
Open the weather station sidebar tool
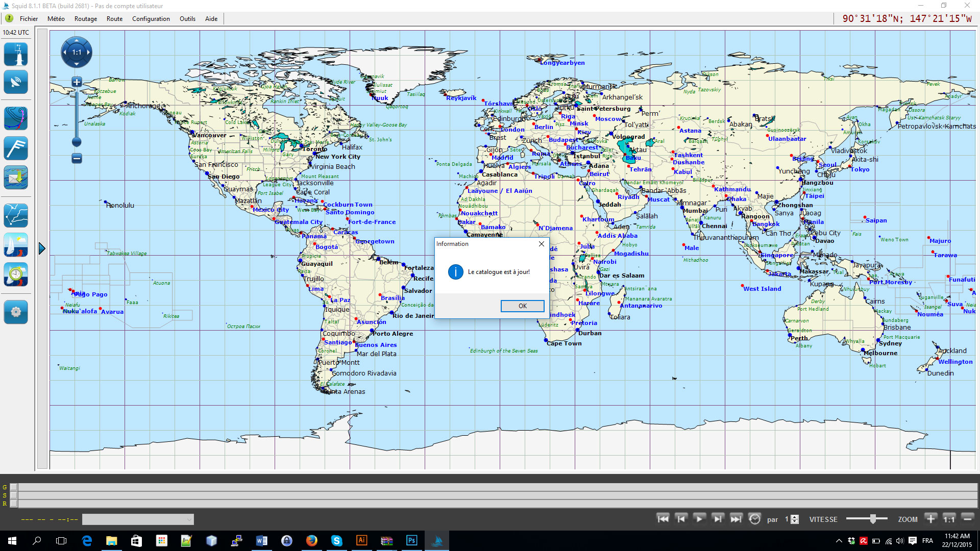click(x=16, y=55)
